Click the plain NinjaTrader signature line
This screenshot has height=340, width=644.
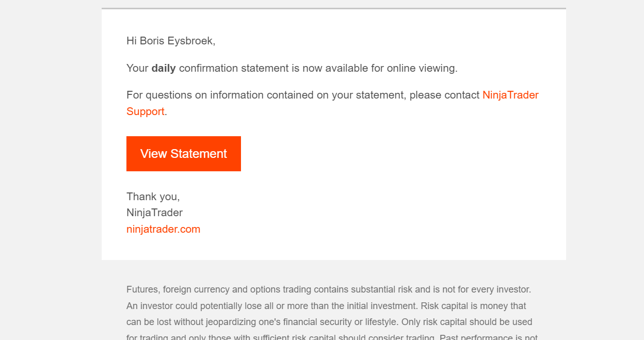click(x=154, y=213)
